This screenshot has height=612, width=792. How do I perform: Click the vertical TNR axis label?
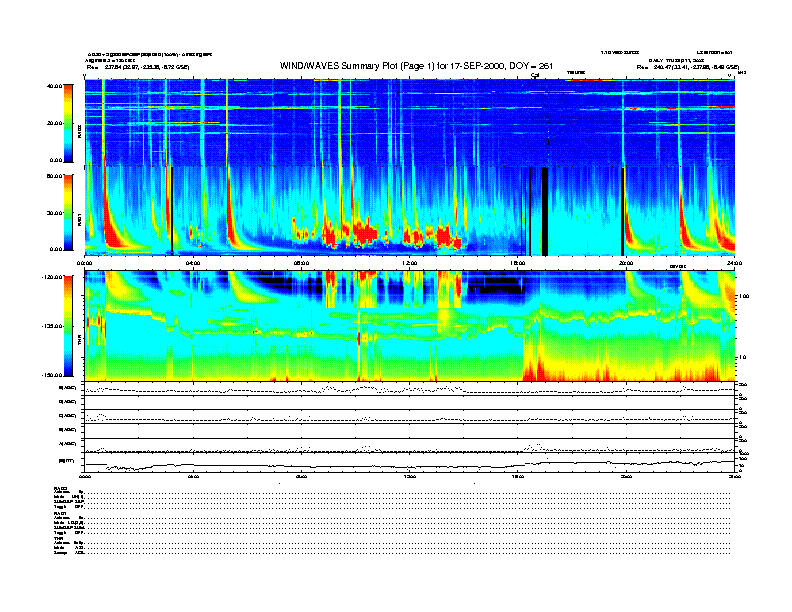pyautogui.click(x=79, y=342)
